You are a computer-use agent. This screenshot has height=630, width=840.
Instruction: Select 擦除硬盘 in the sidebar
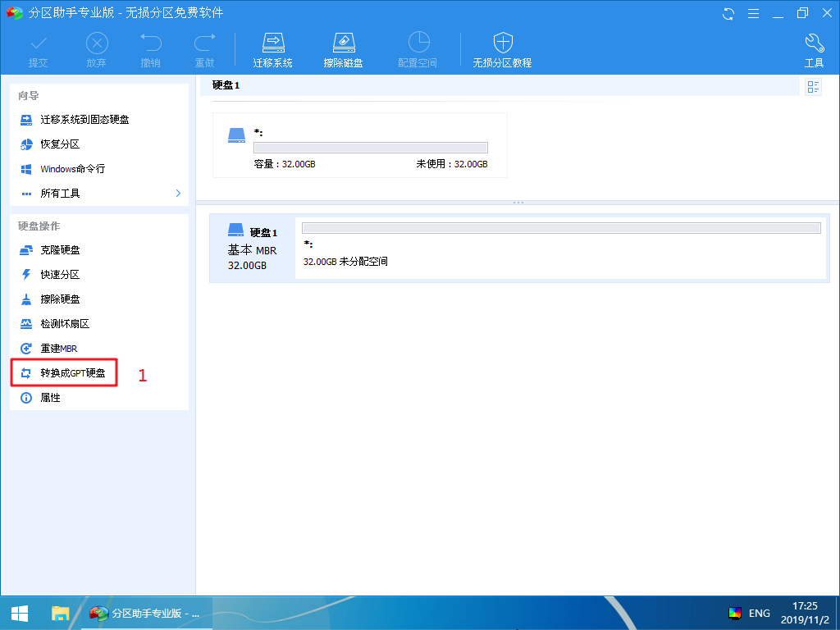[x=60, y=299]
